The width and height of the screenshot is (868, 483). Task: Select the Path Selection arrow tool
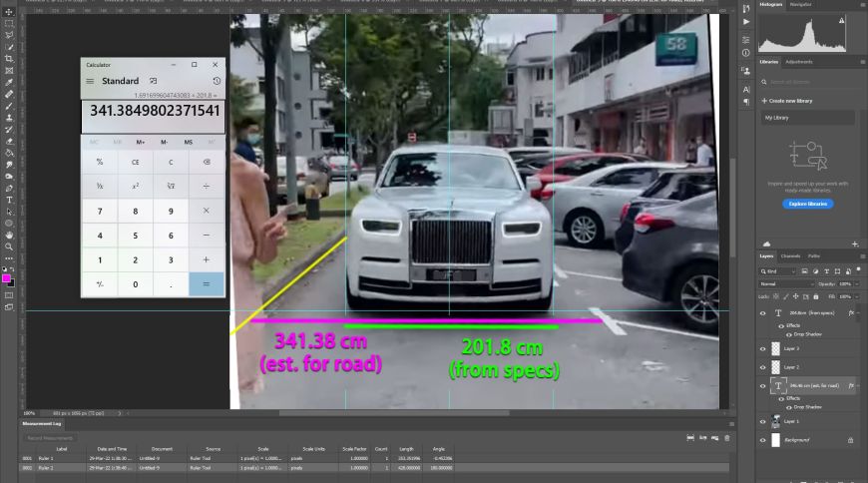pyautogui.click(x=9, y=212)
